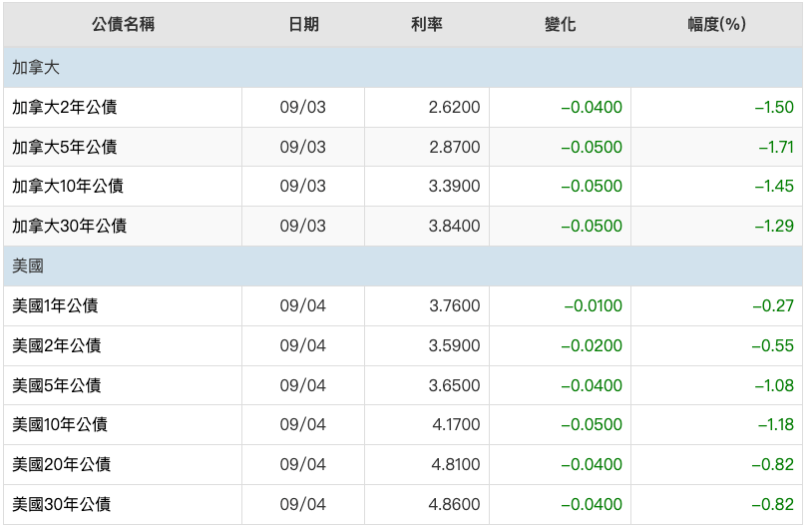Click the 利率 column header
Viewport: 812px width, 530px height.
tap(426, 24)
